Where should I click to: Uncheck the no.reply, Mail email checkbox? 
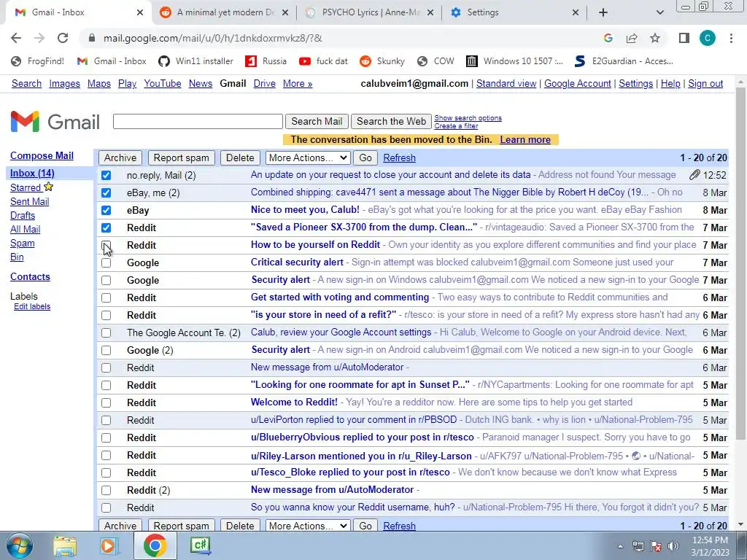pyautogui.click(x=107, y=175)
